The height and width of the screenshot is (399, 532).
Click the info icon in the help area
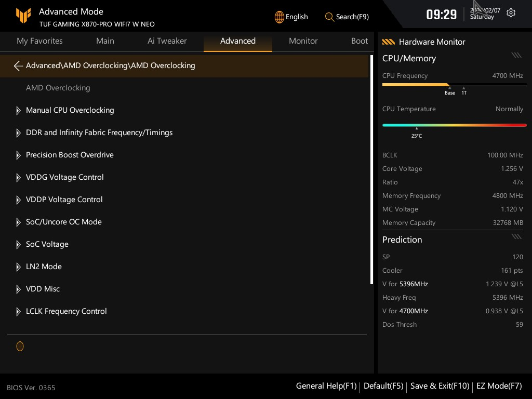pyautogui.click(x=20, y=346)
